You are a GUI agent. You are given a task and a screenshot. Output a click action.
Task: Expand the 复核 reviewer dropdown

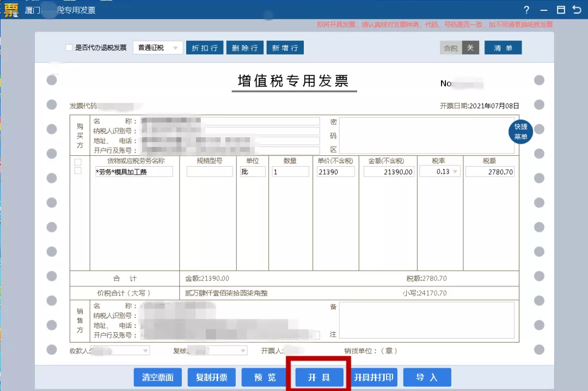tap(241, 350)
